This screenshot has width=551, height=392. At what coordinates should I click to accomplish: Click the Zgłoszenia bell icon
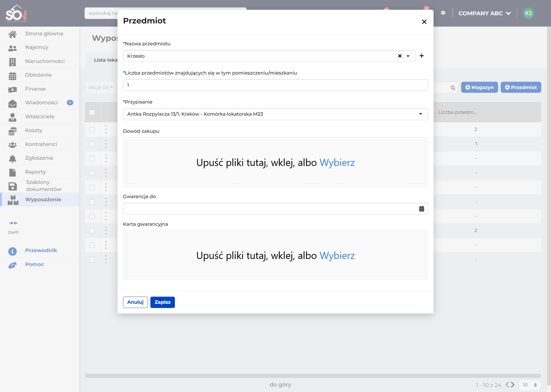tap(12, 159)
